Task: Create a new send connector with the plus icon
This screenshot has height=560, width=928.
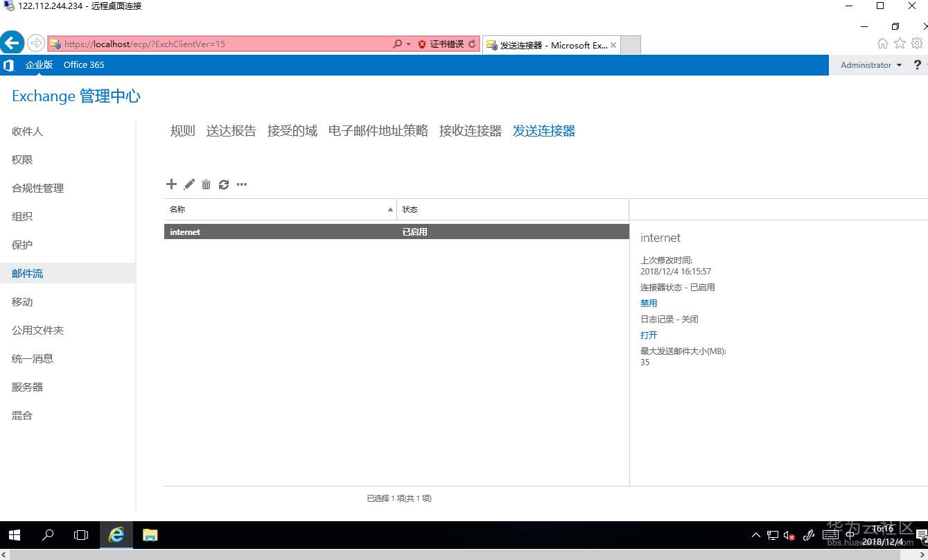Action: tap(171, 184)
